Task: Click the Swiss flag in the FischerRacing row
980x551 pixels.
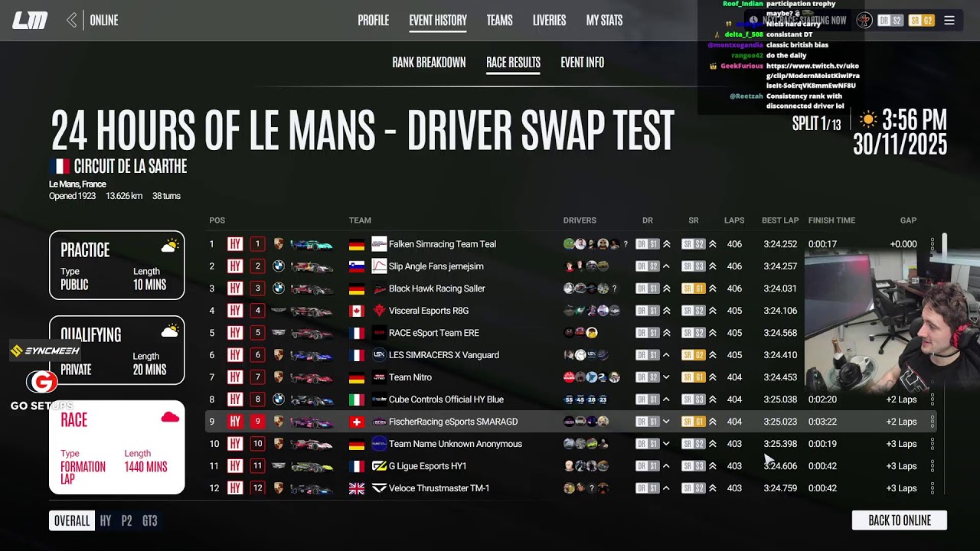Action: click(357, 422)
